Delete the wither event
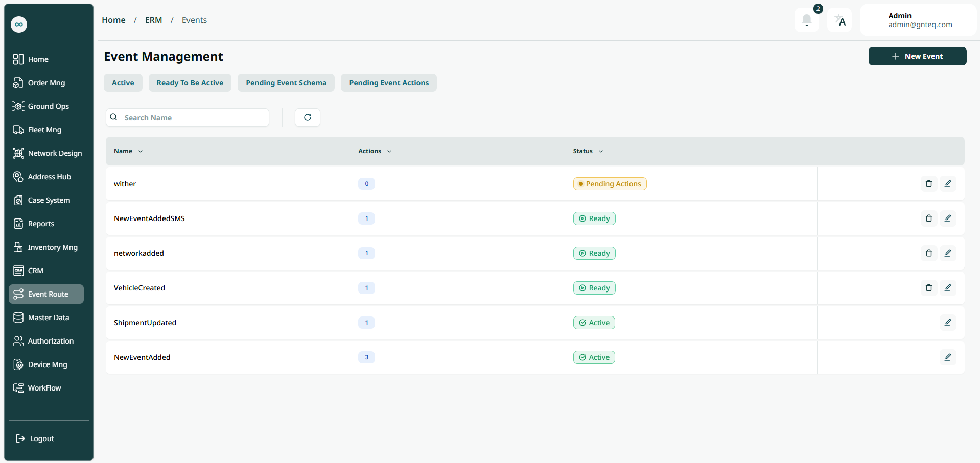Screen dimensions: 980x463 tap(929, 184)
